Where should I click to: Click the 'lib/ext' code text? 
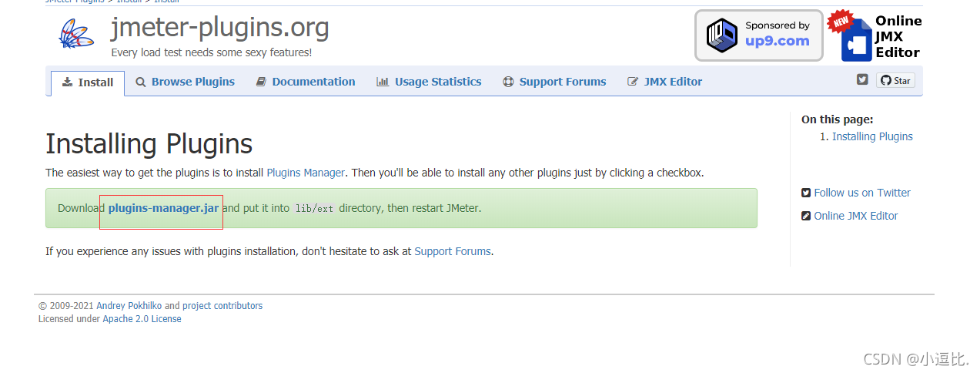[x=314, y=209]
